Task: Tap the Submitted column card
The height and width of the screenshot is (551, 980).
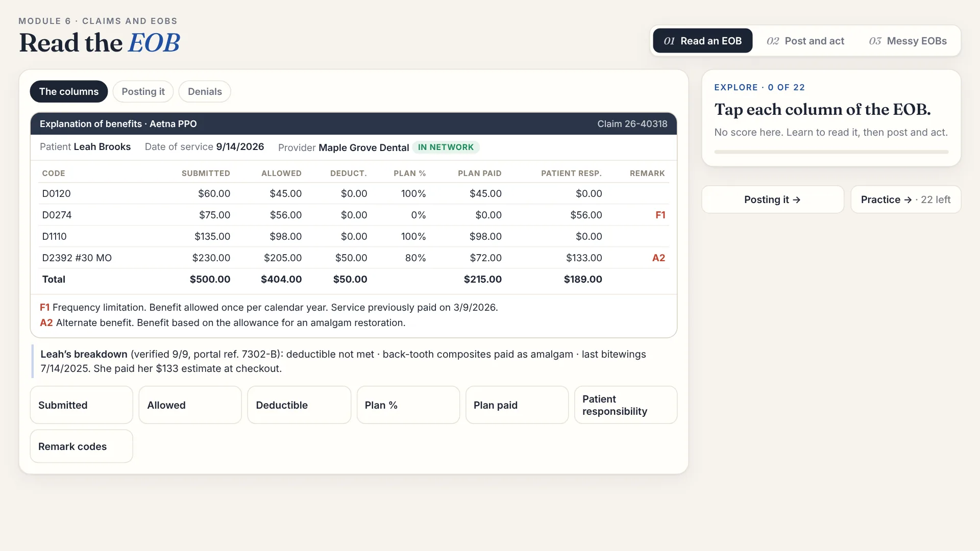Action: click(x=82, y=405)
